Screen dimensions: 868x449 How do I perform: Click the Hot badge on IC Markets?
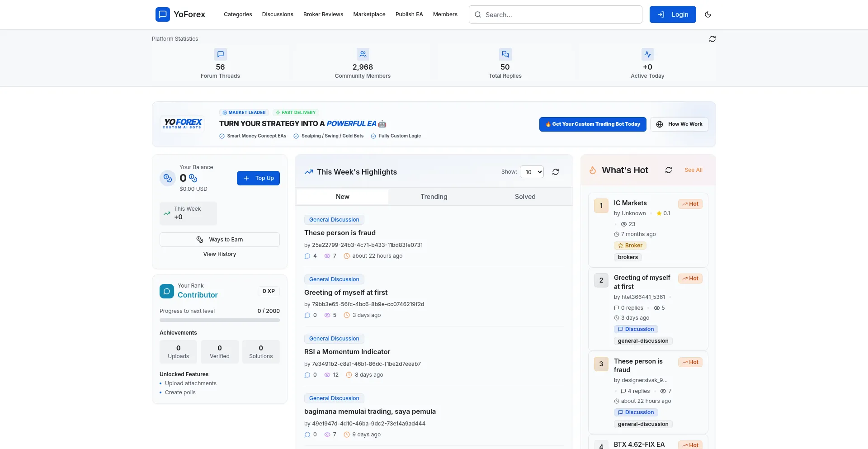[690, 204]
